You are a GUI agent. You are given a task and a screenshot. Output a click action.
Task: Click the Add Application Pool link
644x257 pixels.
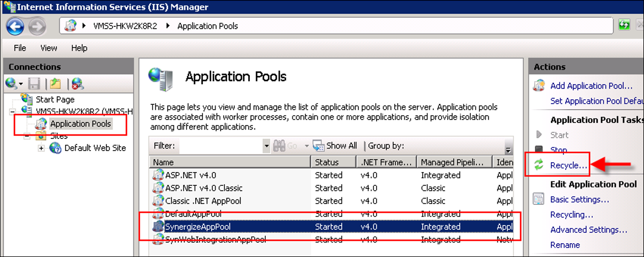click(591, 86)
